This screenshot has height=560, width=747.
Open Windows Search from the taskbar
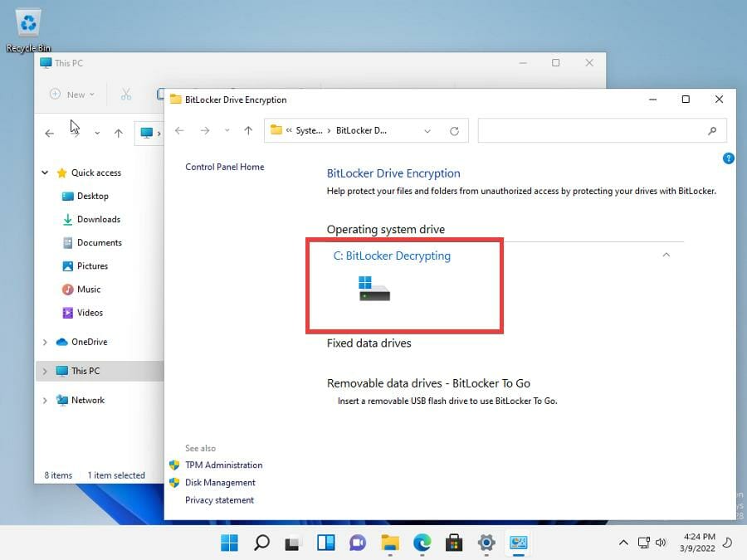coord(261,543)
